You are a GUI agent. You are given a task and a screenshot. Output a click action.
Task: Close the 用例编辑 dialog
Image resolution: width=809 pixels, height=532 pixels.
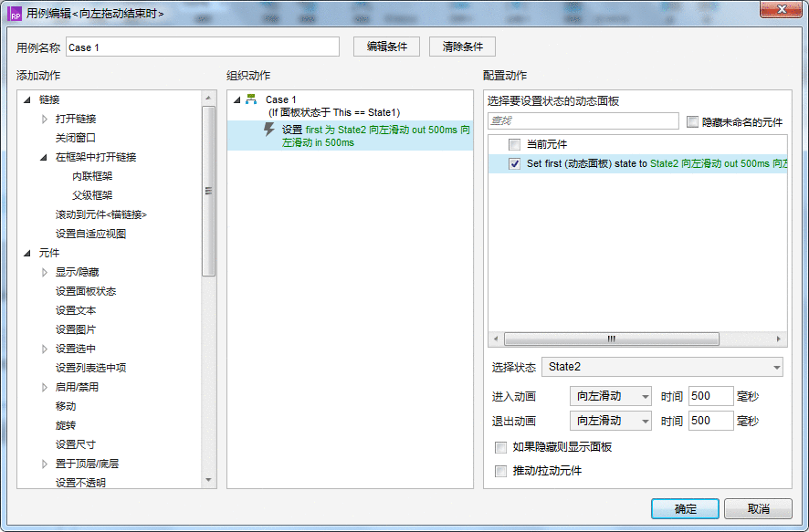tap(781, 9)
